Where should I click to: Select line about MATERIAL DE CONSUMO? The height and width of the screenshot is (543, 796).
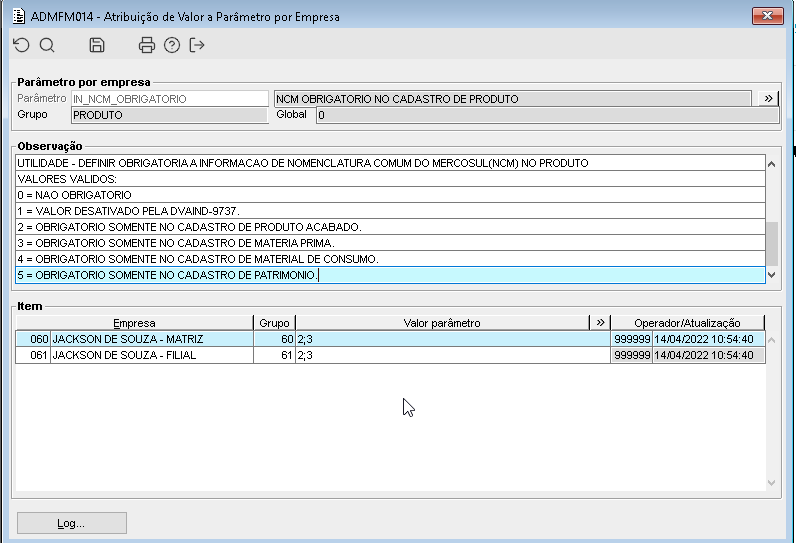(x=390, y=259)
